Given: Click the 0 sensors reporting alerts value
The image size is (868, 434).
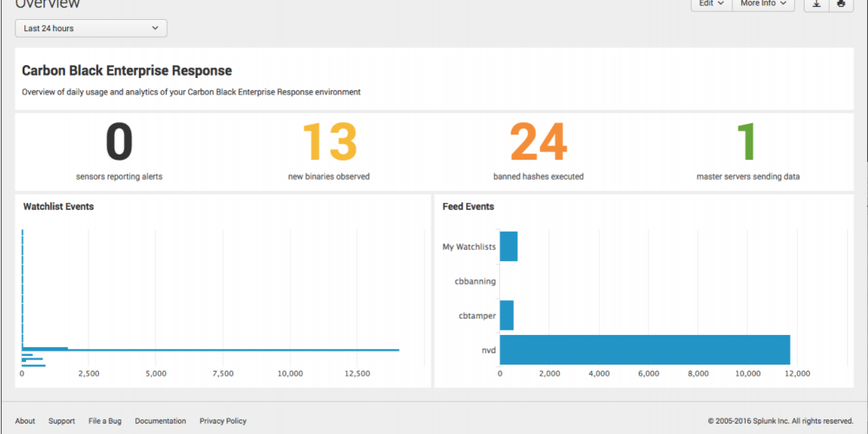Looking at the screenshot, I should (x=120, y=143).
